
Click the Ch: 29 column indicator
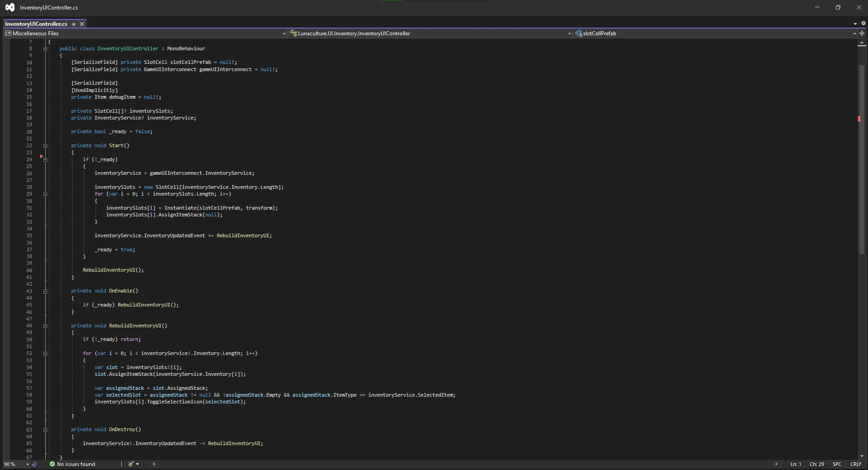pyautogui.click(x=817, y=464)
